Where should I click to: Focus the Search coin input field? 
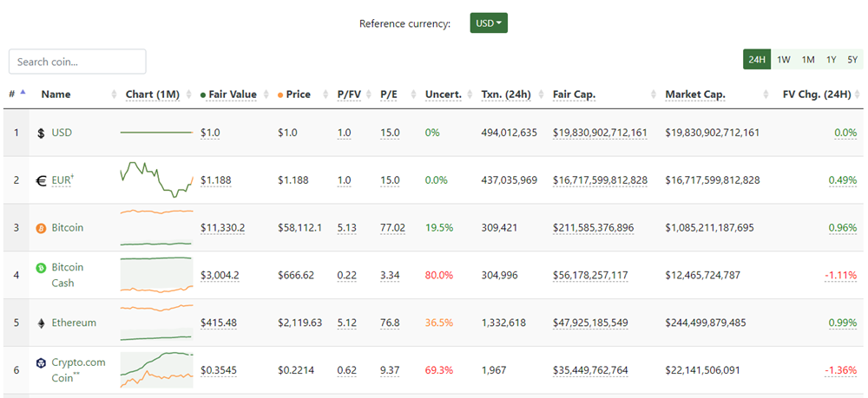pyautogui.click(x=77, y=62)
